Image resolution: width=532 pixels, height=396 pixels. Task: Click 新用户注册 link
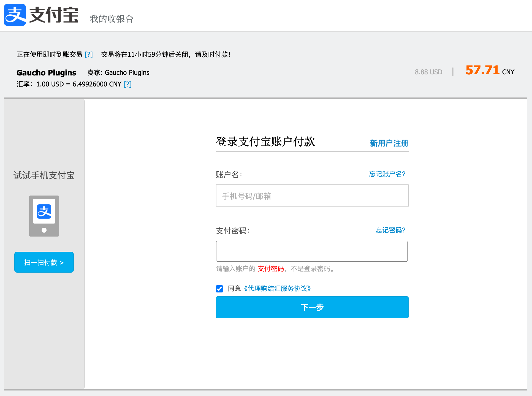click(389, 143)
